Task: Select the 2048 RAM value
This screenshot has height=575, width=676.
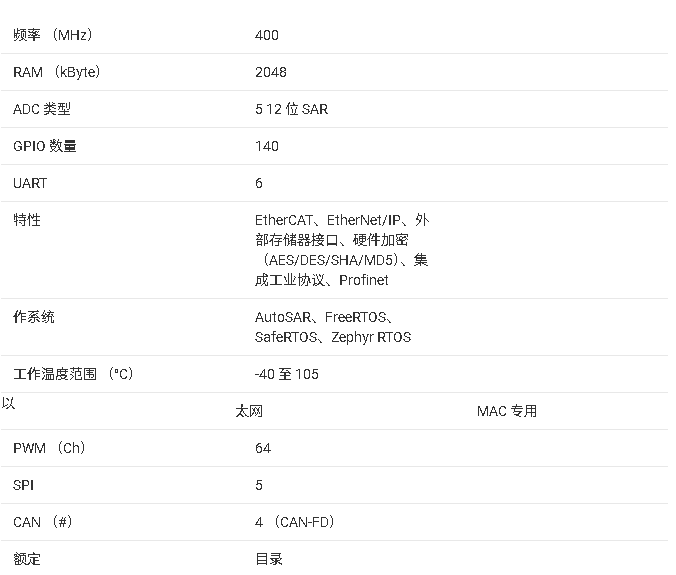Action: [x=271, y=72]
